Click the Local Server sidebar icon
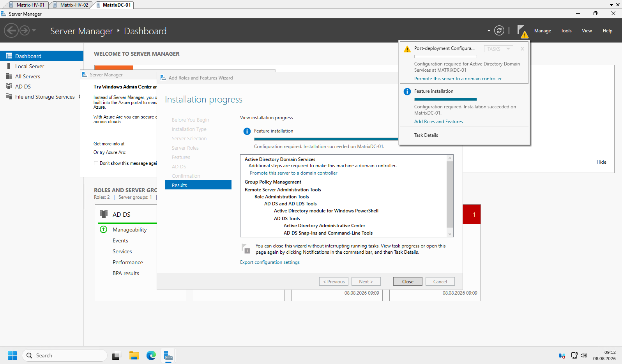 click(9, 66)
